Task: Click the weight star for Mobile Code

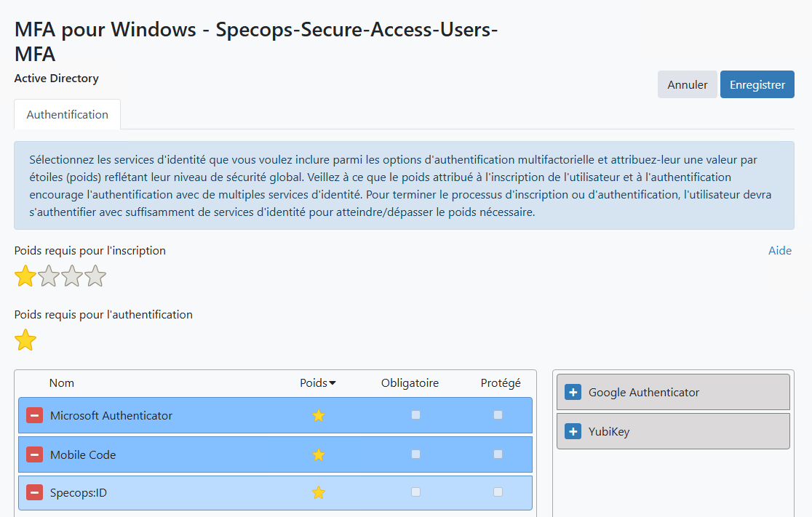Action: pos(318,454)
